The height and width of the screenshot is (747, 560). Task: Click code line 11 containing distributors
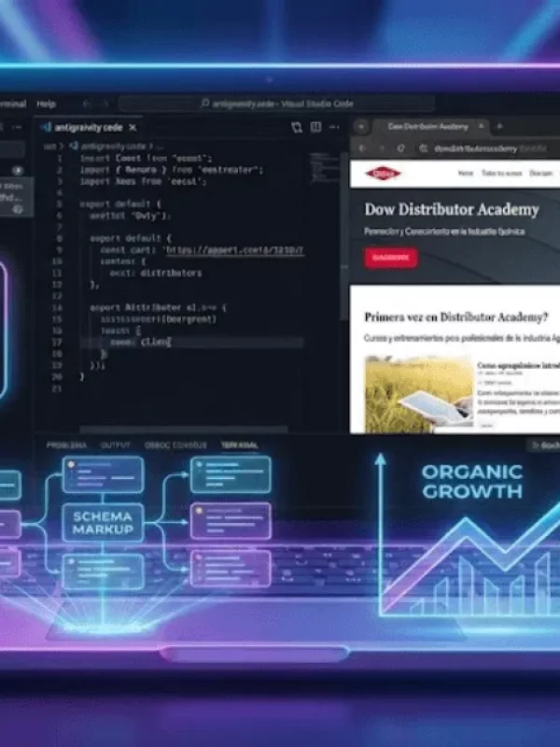[156, 273]
